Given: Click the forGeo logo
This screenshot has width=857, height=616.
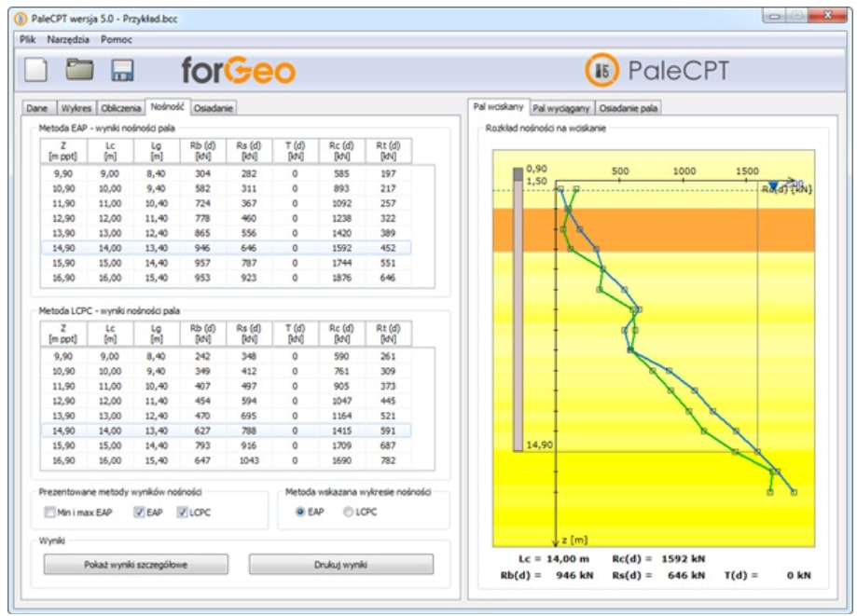Looking at the screenshot, I should [238, 71].
